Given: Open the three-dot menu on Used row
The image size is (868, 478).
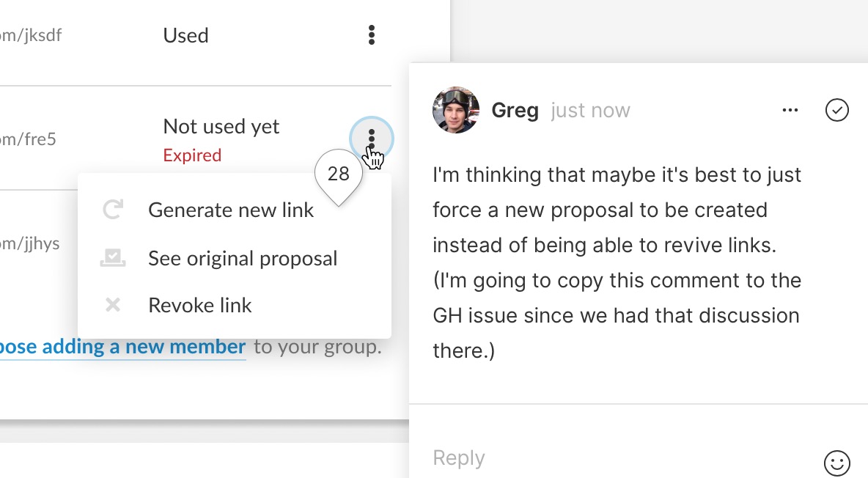Looking at the screenshot, I should pyautogui.click(x=372, y=35).
